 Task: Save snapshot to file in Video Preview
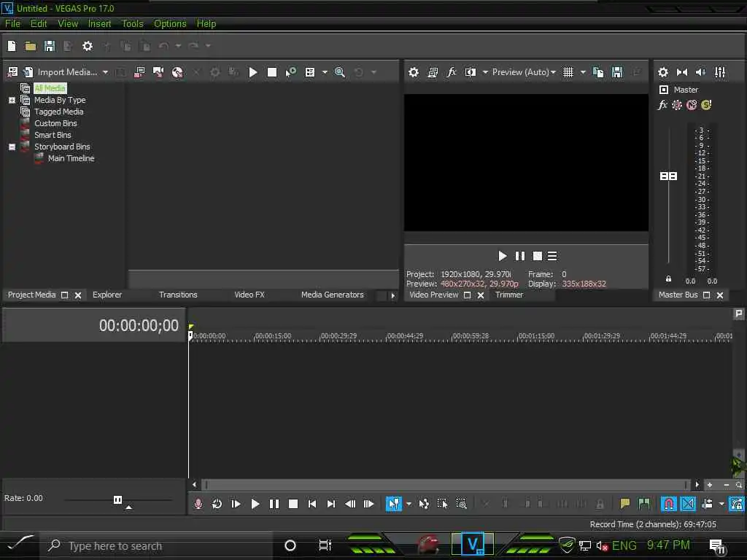[x=617, y=72]
